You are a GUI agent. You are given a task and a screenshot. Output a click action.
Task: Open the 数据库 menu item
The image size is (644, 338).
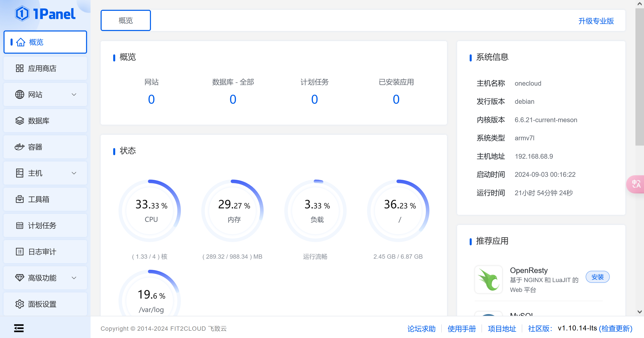tap(45, 121)
